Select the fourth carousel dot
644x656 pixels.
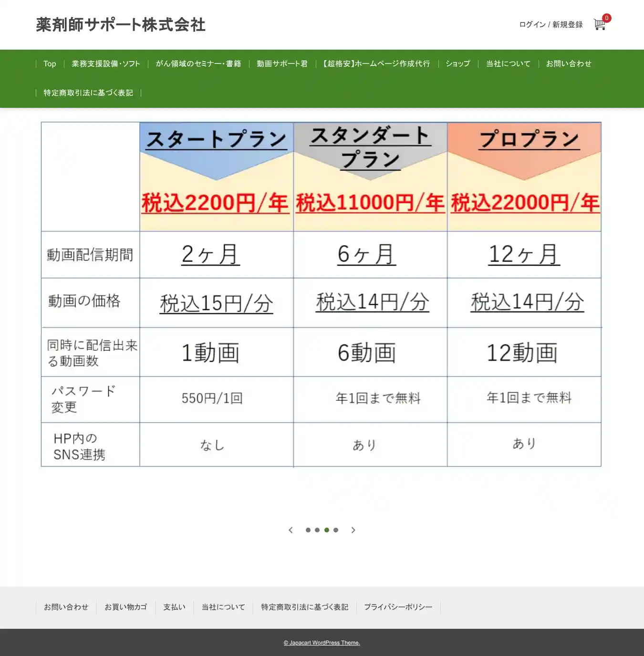(x=336, y=530)
